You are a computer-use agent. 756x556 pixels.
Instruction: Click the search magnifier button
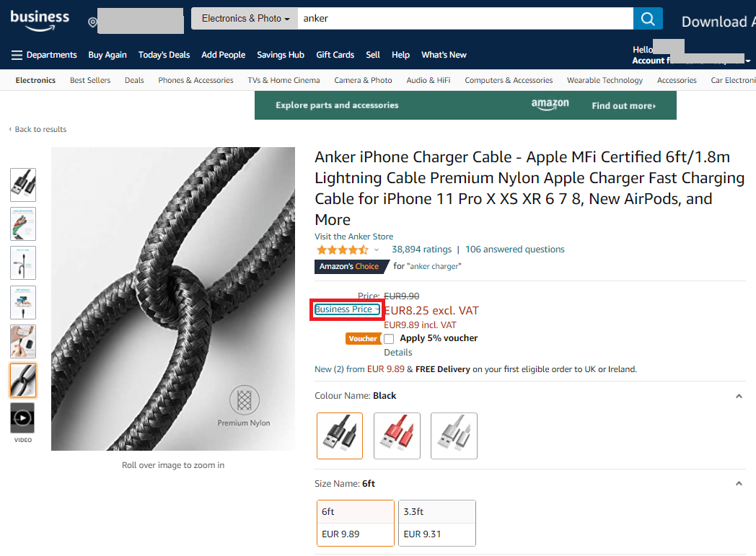click(x=648, y=19)
